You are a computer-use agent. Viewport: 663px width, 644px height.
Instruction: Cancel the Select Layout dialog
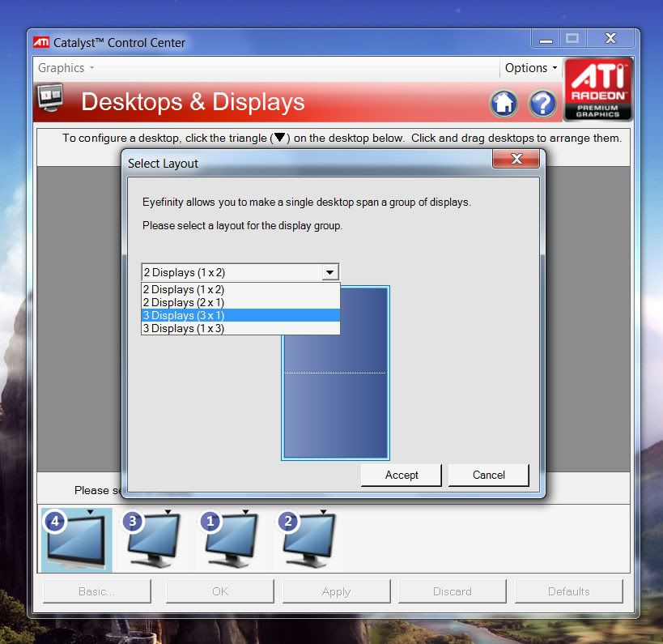click(x=488, y=476)
